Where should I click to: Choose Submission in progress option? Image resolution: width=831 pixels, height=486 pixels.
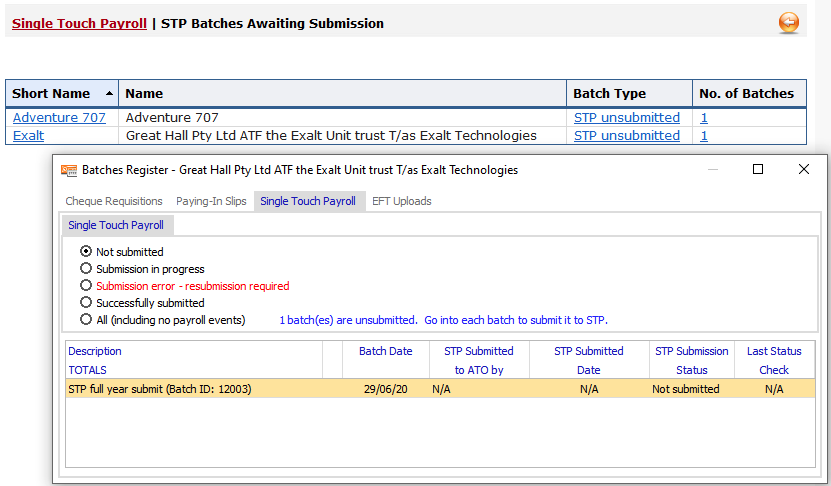pyautogui.click(x=86, y=269)
